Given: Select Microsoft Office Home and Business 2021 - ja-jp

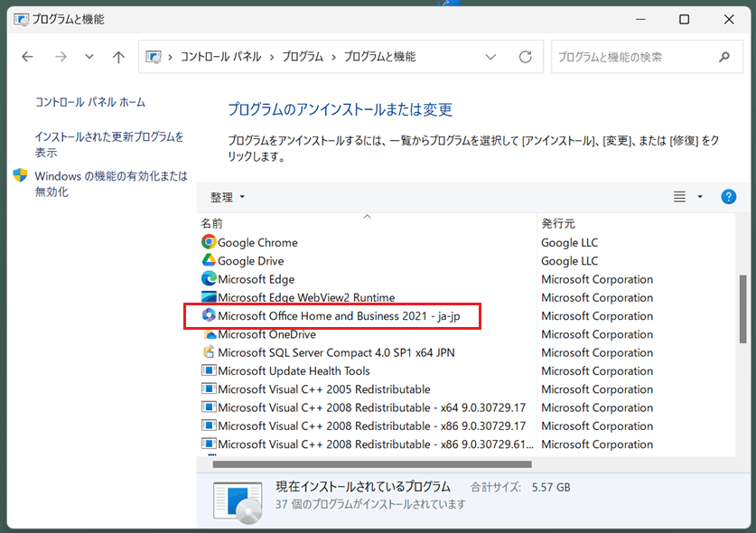Looking at the screenshot, I should 339,316.
